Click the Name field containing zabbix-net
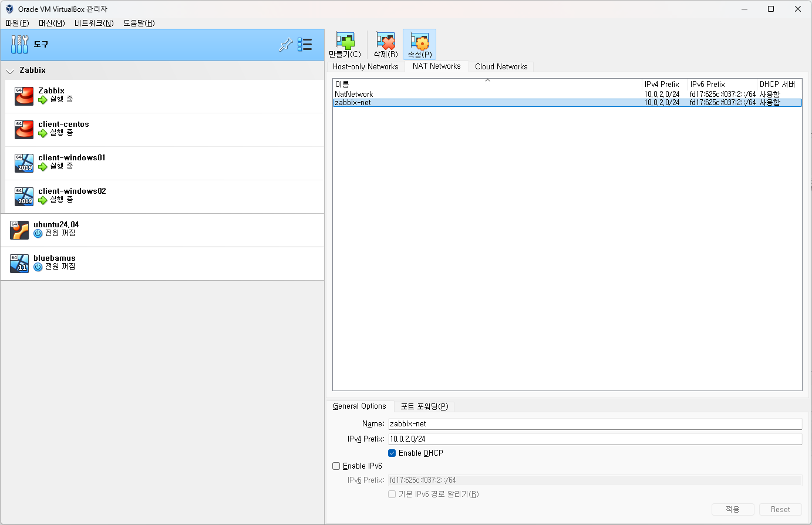Screen dimensions: 812x525 pos(595,423)
